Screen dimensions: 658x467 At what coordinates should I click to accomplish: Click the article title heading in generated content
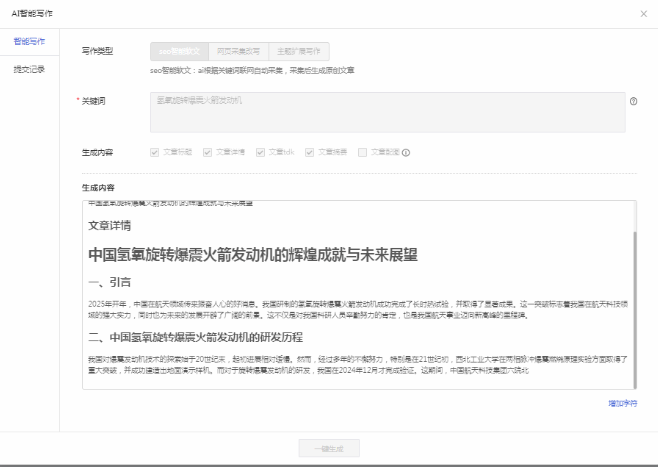(252, 254)
